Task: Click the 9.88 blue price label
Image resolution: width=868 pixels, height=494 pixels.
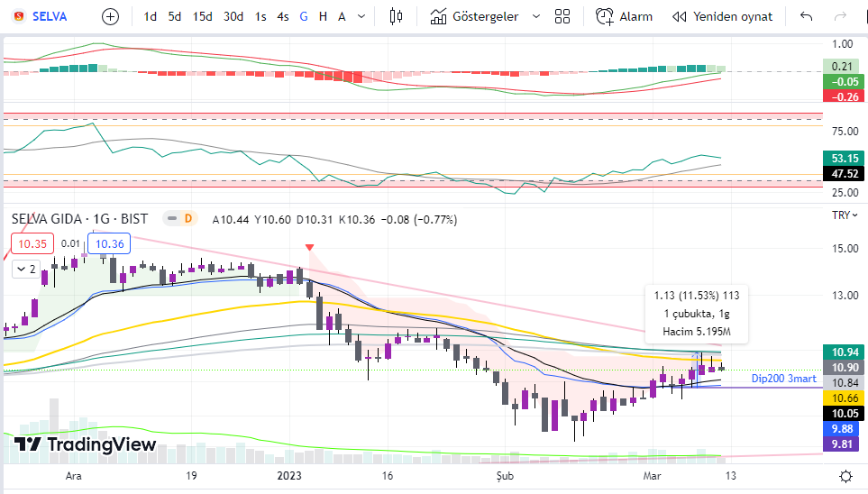Action: (842, 429)
